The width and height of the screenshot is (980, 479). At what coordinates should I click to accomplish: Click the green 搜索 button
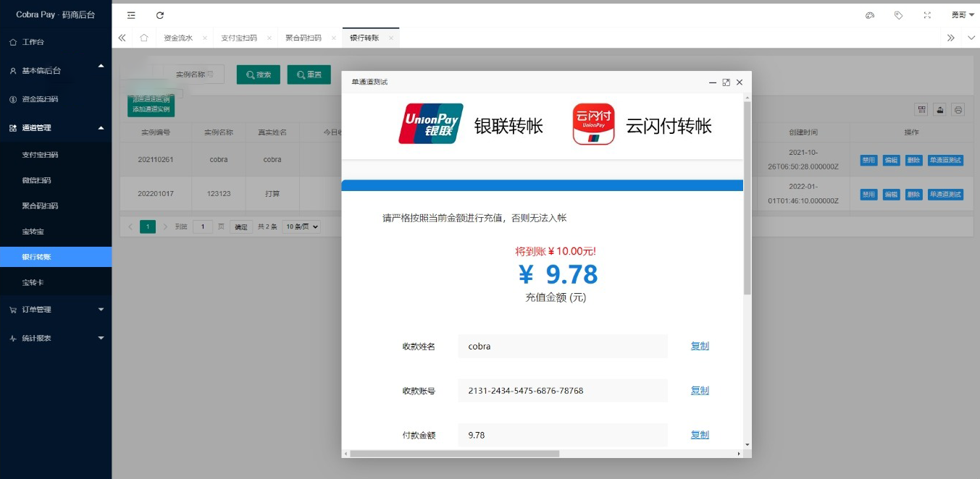[x=259, y=75]
